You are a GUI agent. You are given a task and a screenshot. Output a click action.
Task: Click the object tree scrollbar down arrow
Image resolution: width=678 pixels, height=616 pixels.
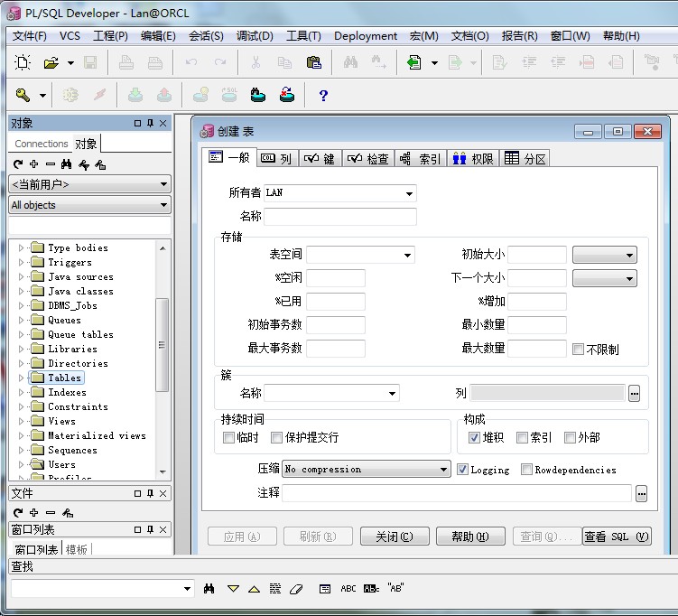pyautogui.click(x=163, y=472)
